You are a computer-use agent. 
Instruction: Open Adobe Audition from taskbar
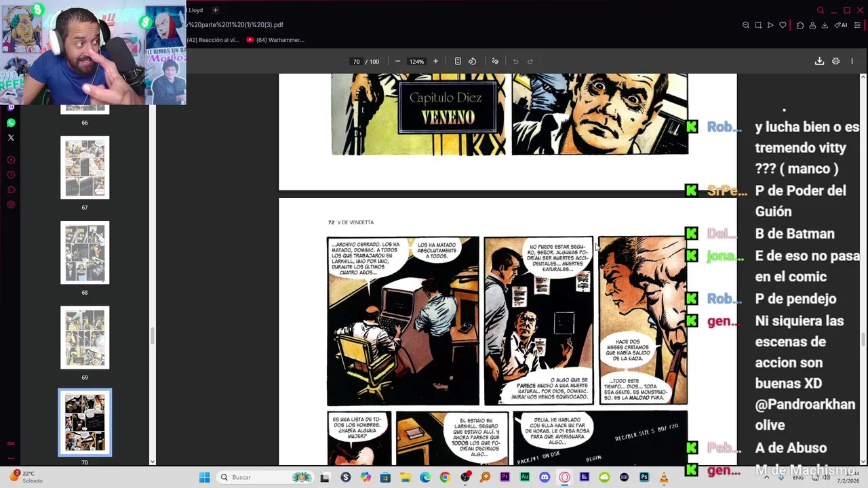click(525, 477)
